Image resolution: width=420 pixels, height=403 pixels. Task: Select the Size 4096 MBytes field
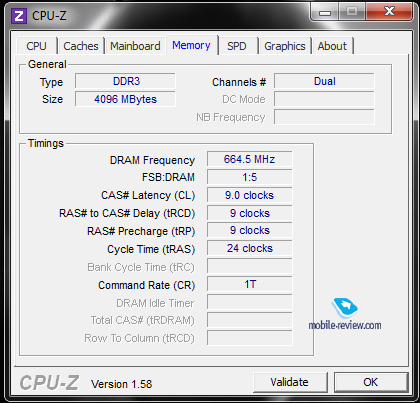pyautogui.click(x=125, y=99)
